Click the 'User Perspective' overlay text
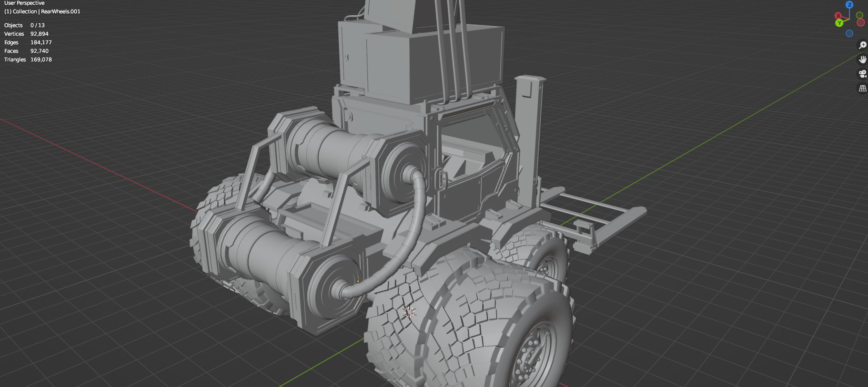Image resolution: width=868 pixels, height=387 pixels. coord(24,3)
